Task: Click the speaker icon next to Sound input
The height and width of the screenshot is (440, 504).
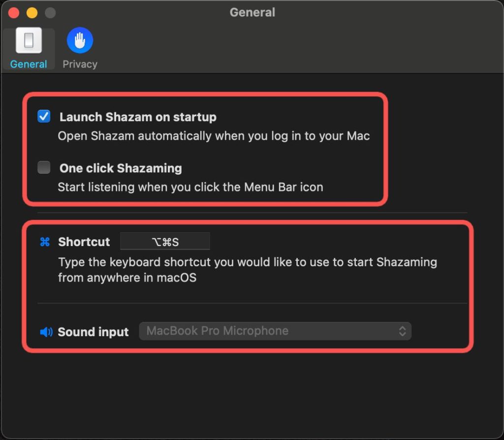Action: (46, 332)
